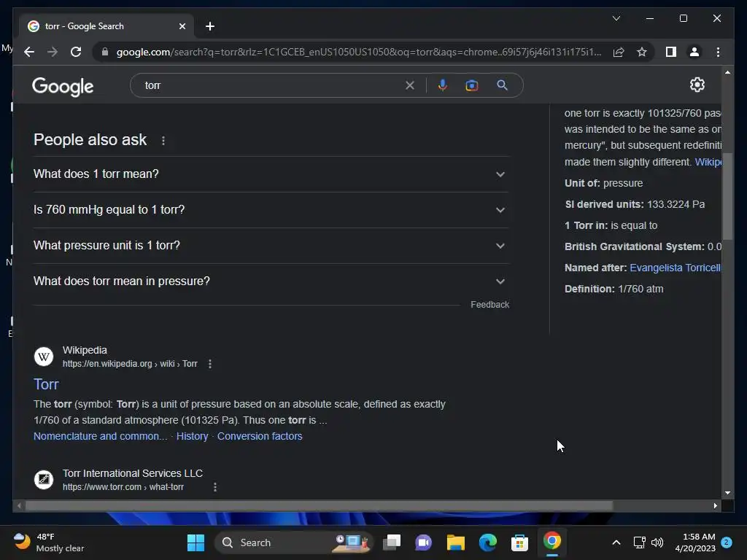Open Evangelista Torricelli link
The image size is (747, 560).
click(x=675, y=268)
